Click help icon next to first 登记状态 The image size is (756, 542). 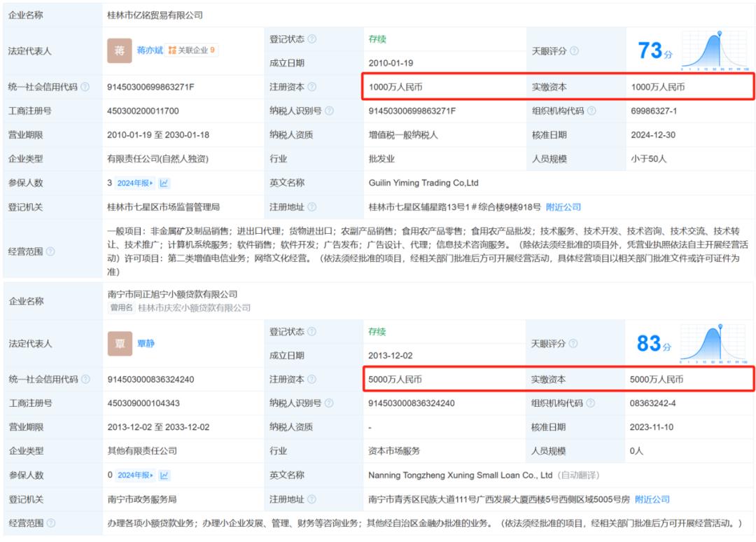pyautogui.click(x=312, y=39)
